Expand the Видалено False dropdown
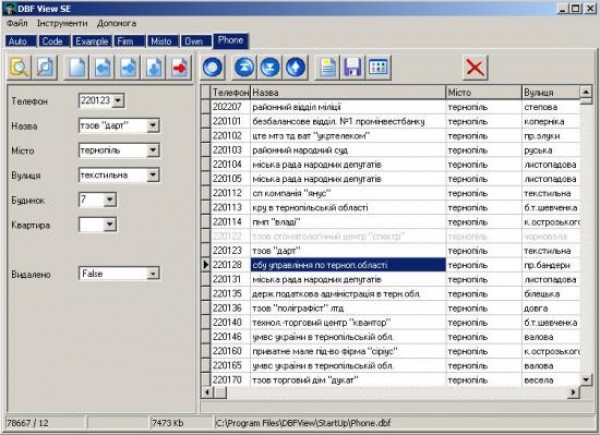 tap(152, 273)
